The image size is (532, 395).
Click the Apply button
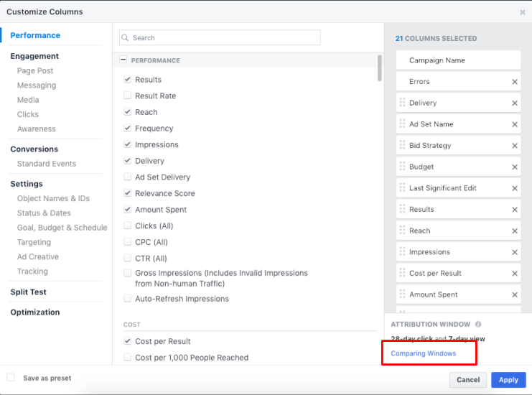(x=508, y=380)
